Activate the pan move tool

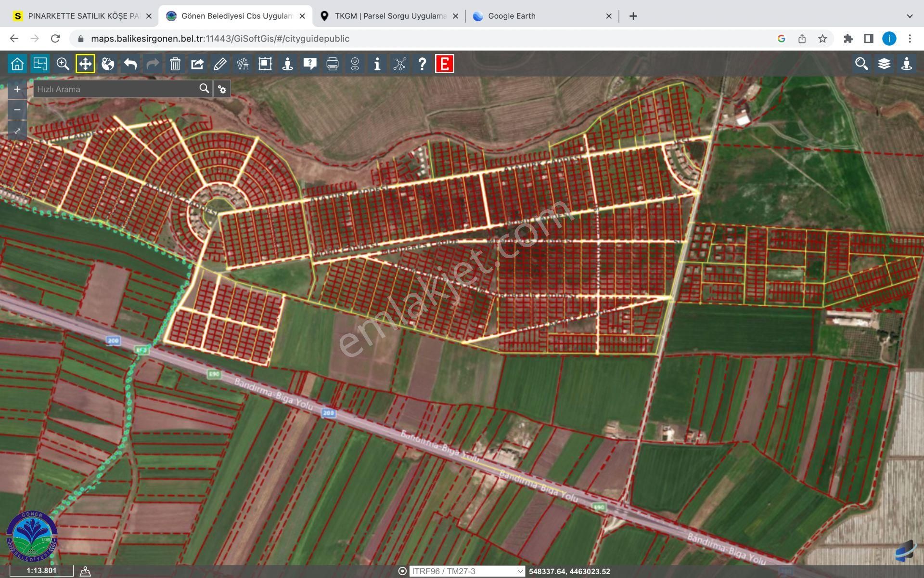pos(85,64)
